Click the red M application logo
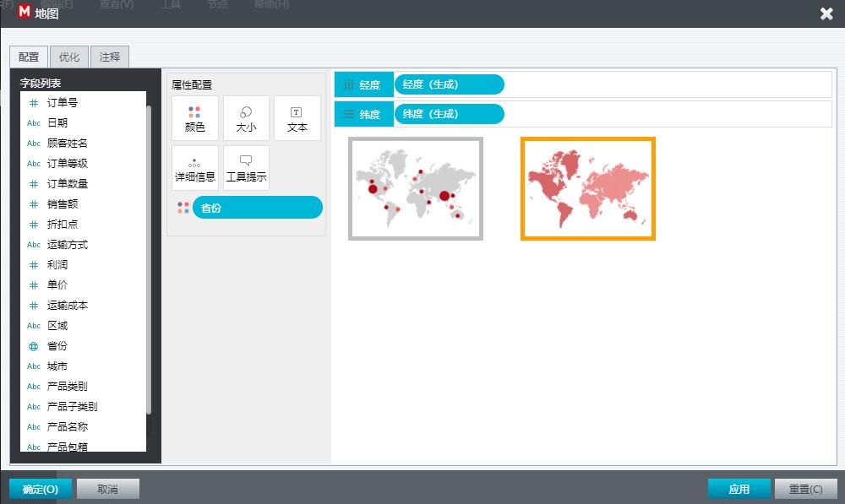This screenshot has width=845, height=504. [x=25, y=11]
